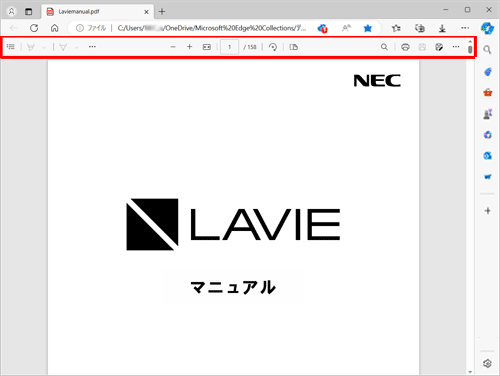Open PDF toolbar more settings ellipsis
The width and height of the screenshot is (500, 376).
tap(456, 47)
